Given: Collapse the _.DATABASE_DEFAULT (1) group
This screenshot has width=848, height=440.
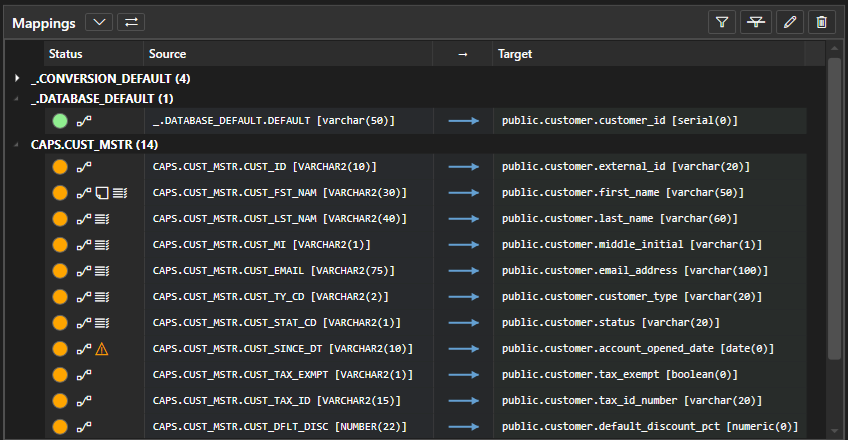Looking at the screenshot, I should [x=16, y=98].
